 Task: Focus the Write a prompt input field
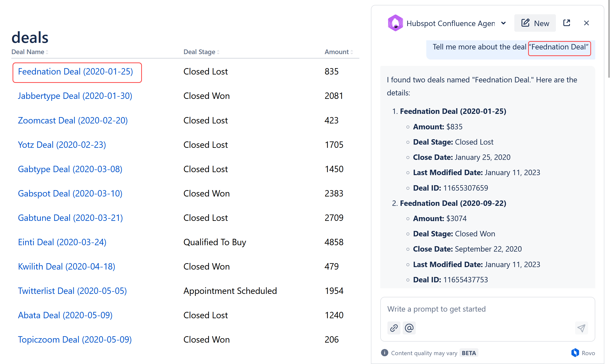coord(488,309)
